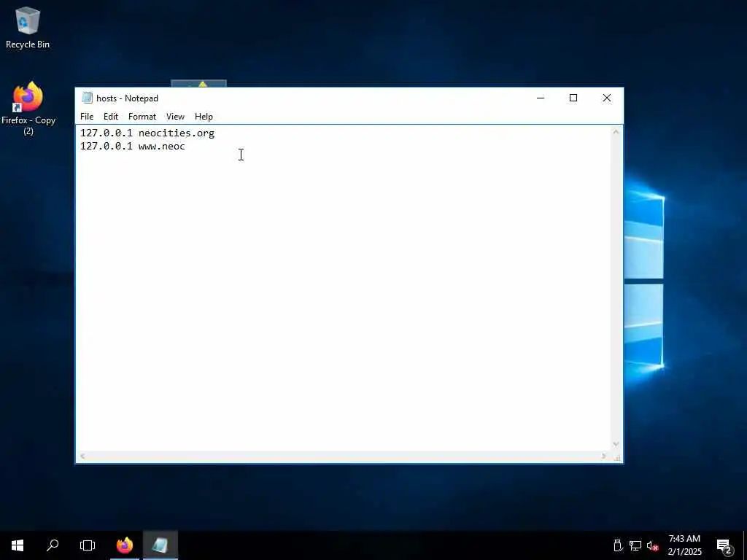
Task: Click the muted volume tray icon
Action: click(x=652, y=545)
